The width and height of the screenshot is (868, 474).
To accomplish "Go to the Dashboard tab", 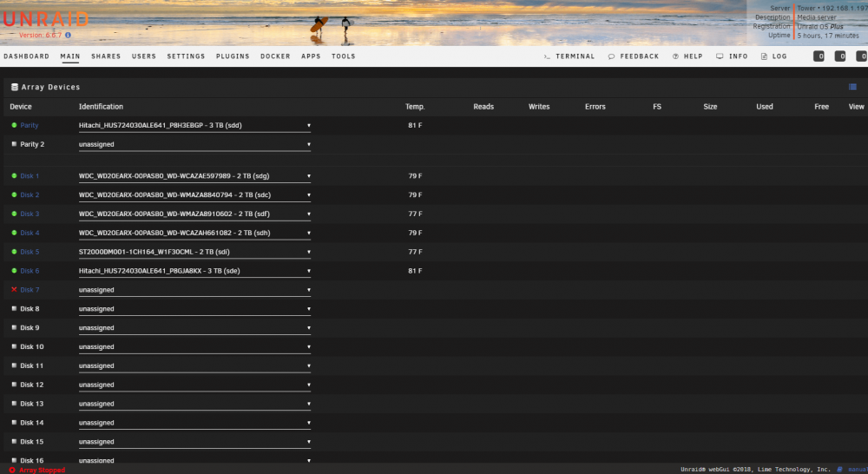I will tap(27, 56).
